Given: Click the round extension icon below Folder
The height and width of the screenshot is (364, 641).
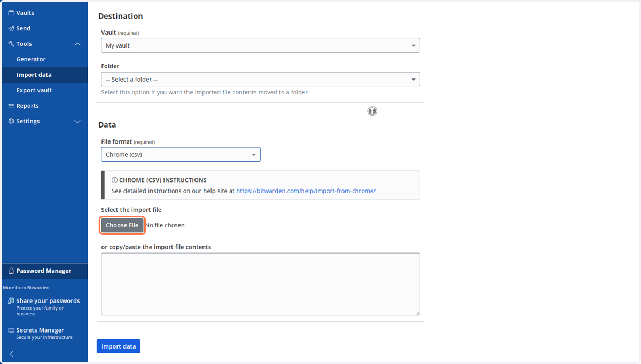Looking at the screenshot, I should coord(372,111).
